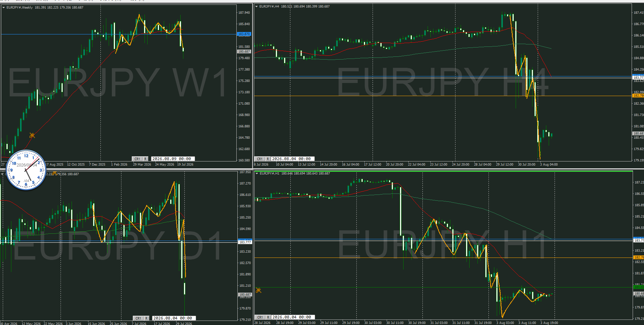Click the 13 Jul 12:00 time label
This screenshot has height=325, width=644.
(307, 165)
